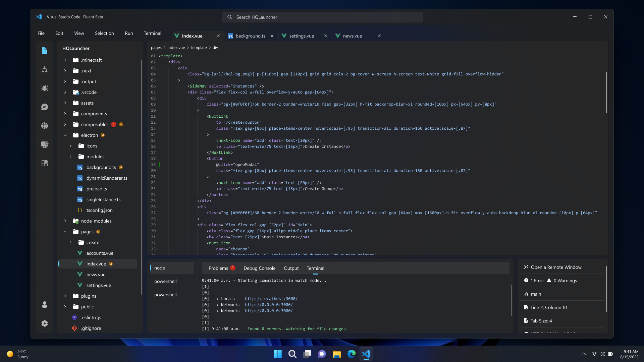Open the Manage settings gear icon
The image size is (644, 362).
coord(45,323)
